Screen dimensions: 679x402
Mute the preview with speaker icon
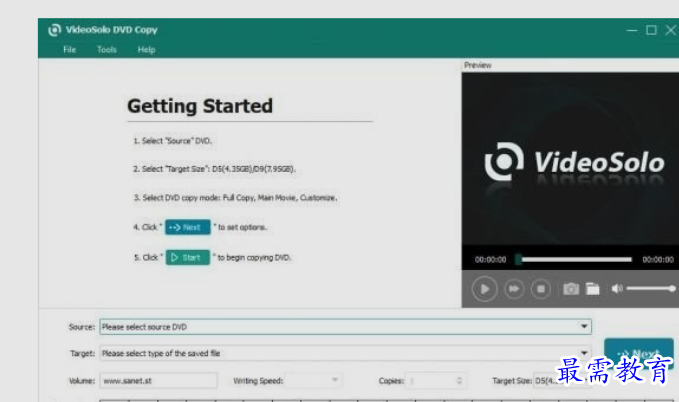tap(617, 289)
